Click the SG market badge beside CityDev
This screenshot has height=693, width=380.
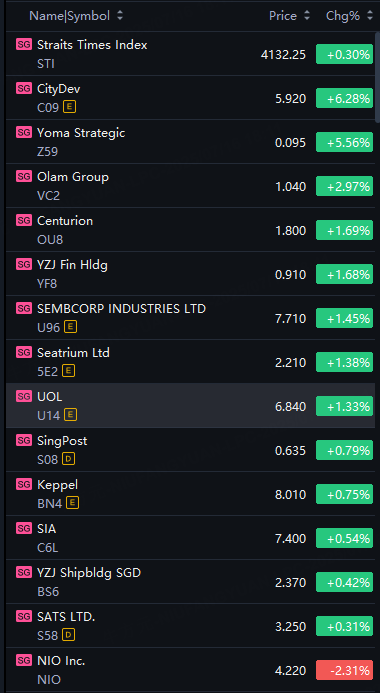pos(24,88)
